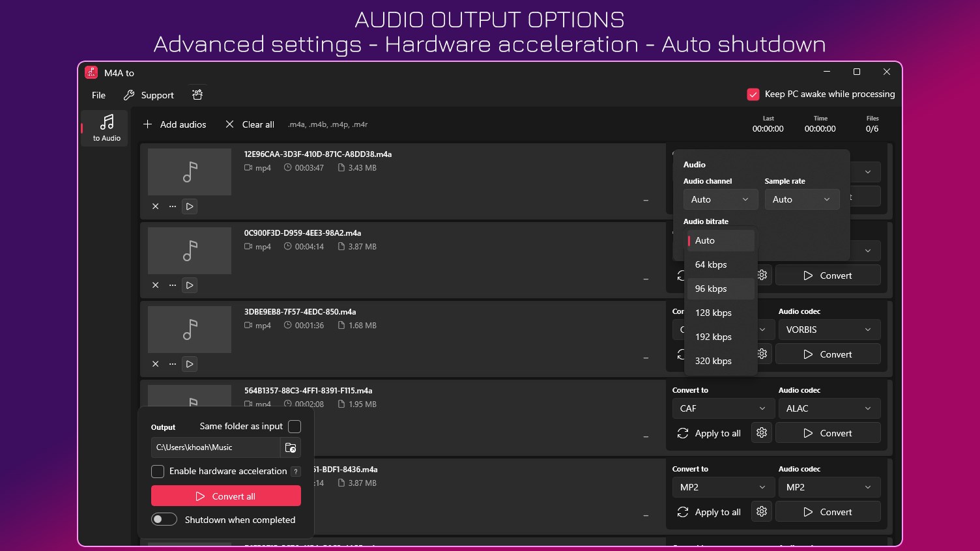The image size is (980, 551).
Task: Toggle Shutdown when completed switch
Action: pos(164,520)
